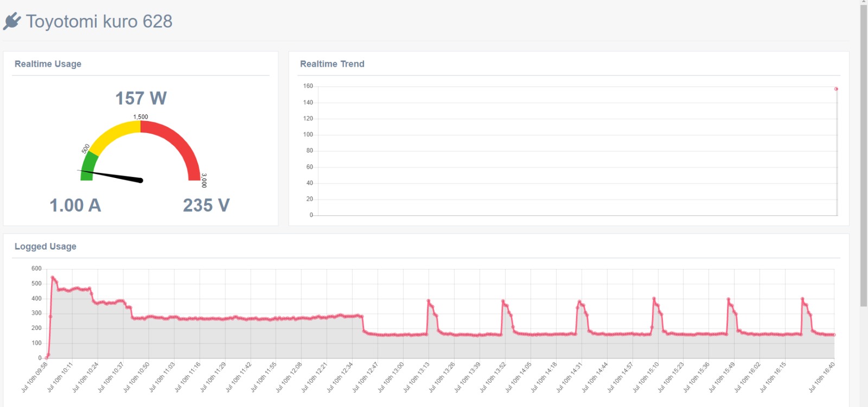Click the 157 W power reading
This screenshot has width=868, height=407.
[141, 98]
